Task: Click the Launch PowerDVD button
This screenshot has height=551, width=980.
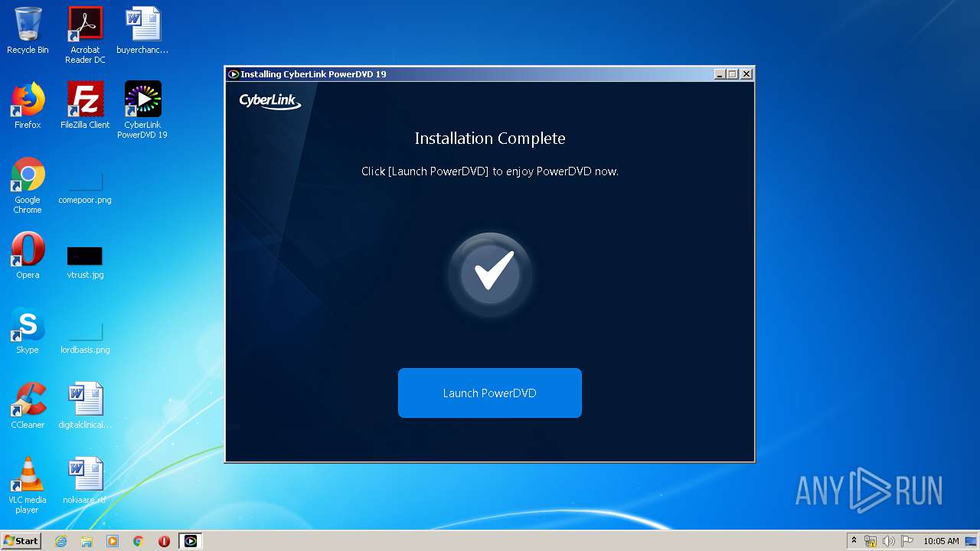Action: [x=489, y=393]
